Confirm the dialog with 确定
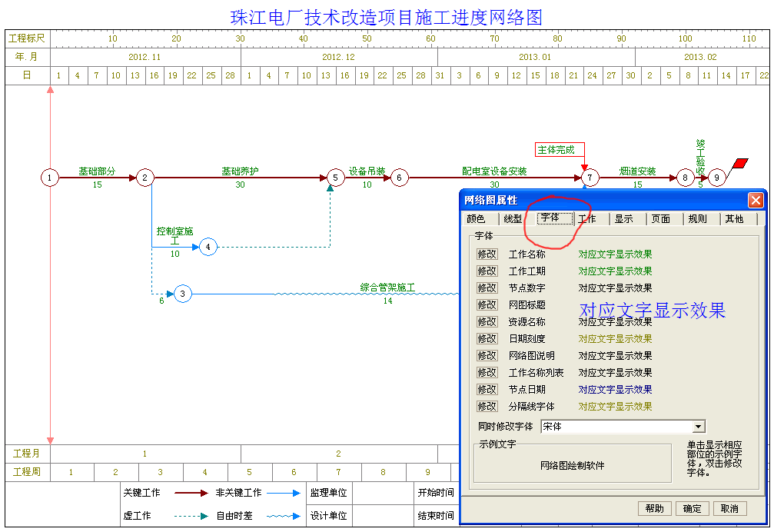Viewport: 774px width, 532px height. (x=692, y=509)
